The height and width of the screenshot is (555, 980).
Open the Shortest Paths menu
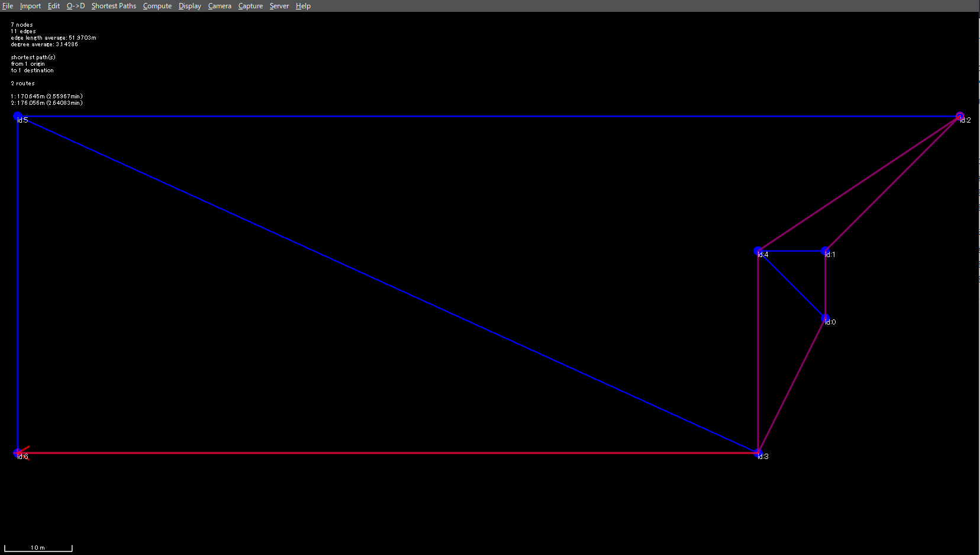(x=114, y=6)
